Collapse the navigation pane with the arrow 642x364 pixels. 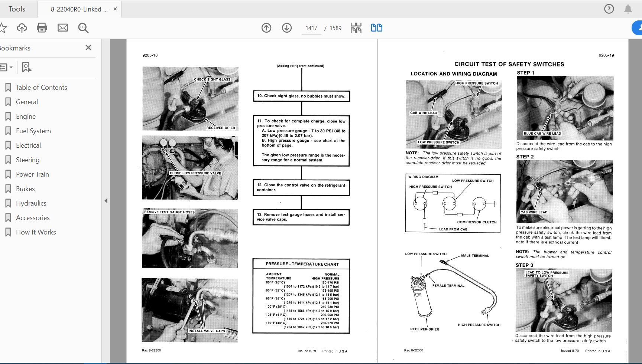(x=106, y=201)
